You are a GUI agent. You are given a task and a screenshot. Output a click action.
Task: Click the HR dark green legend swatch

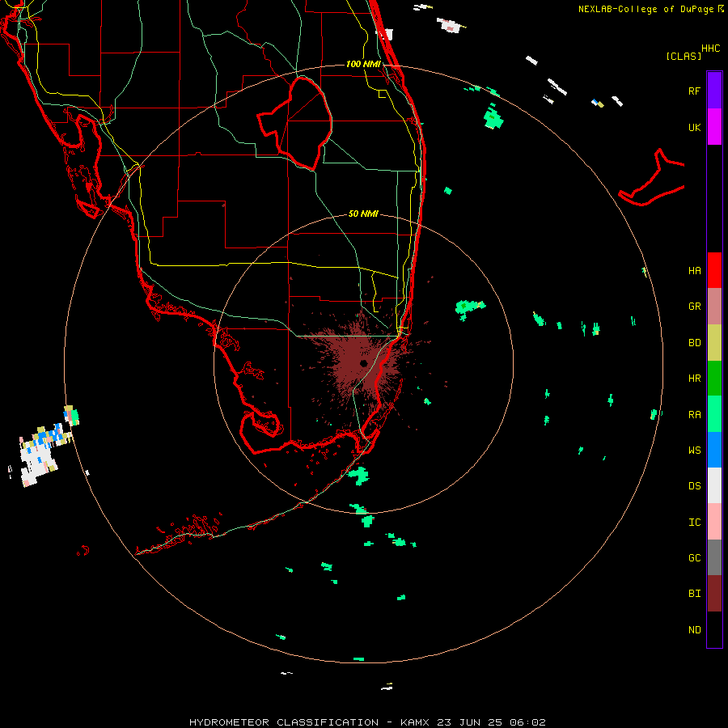(x=714, y=379)
